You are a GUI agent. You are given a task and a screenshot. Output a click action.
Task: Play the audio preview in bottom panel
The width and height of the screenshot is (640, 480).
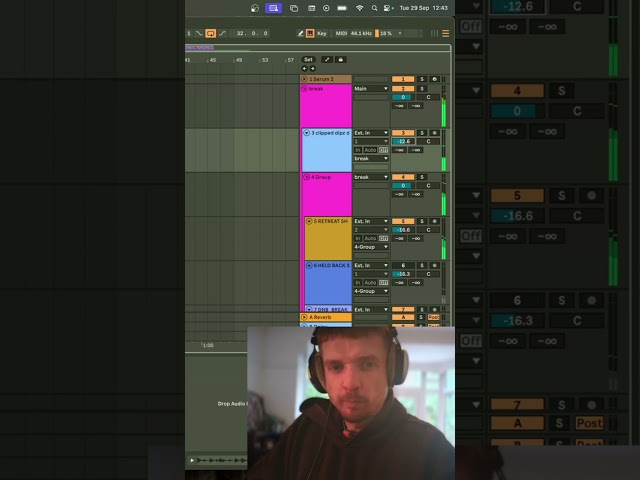[192, 460]
